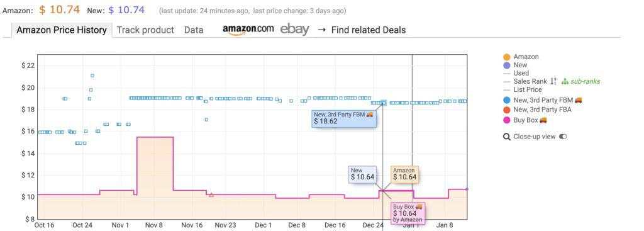Click the Sales Rank sort arrows icon

[x=553, y=81]
